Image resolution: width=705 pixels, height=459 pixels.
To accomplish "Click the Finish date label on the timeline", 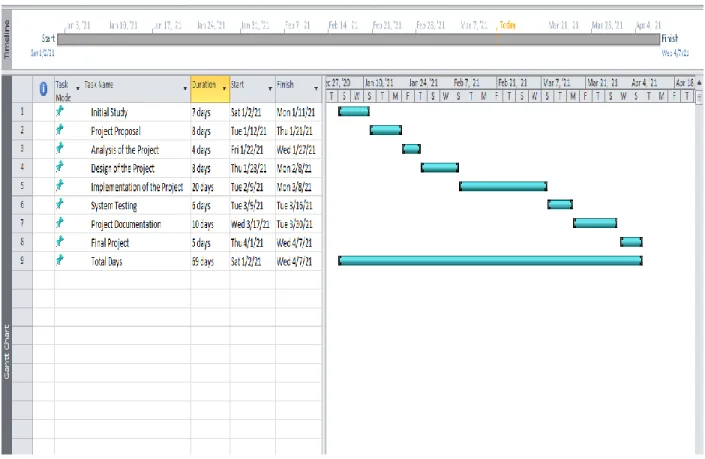I will (x=675, y=53).
